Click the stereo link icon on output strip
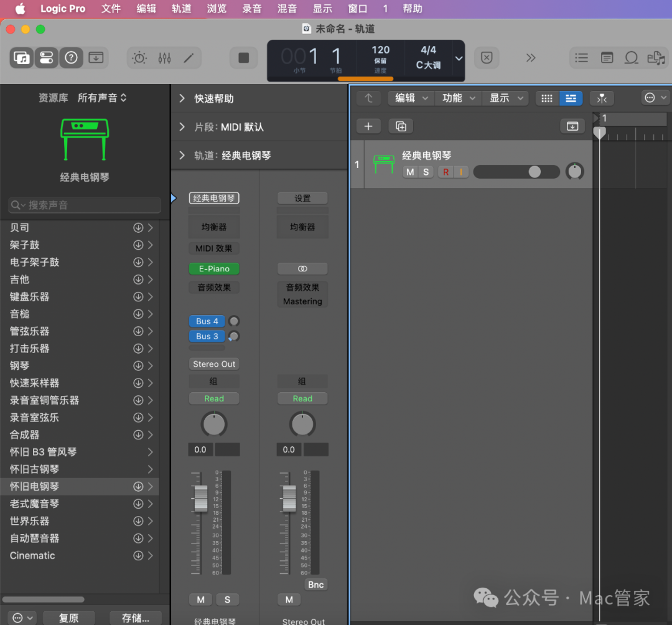Viewport: 672px width, 625px height. [302, 269]
